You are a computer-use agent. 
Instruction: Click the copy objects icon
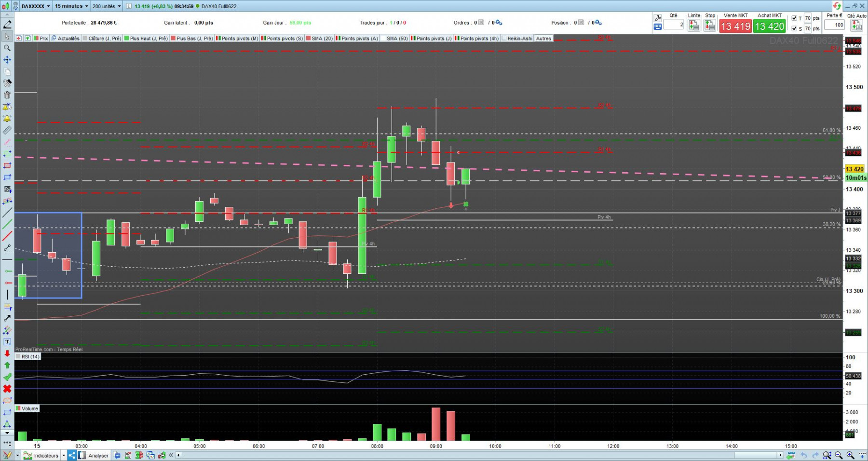point(7,72)
